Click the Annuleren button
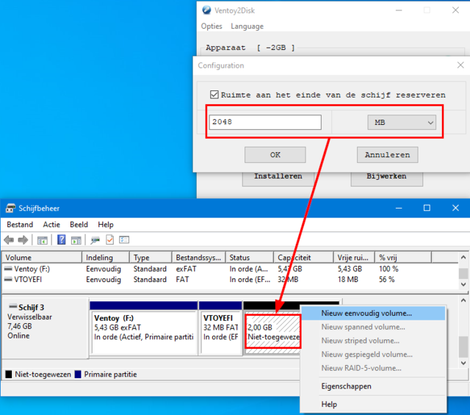Viewport: 470px width, 415px height. pyautogui.click(x=387, y=155)
